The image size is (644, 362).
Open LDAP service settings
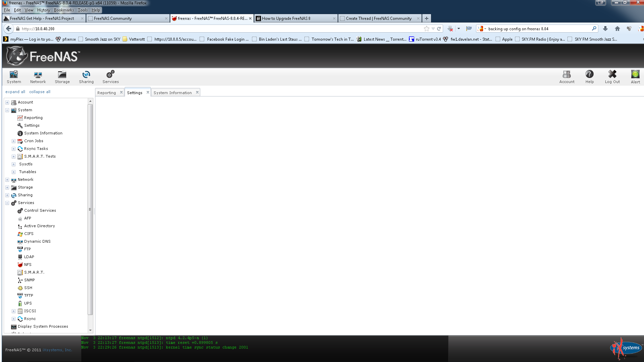pyautogui.click(x=29, y=257)
